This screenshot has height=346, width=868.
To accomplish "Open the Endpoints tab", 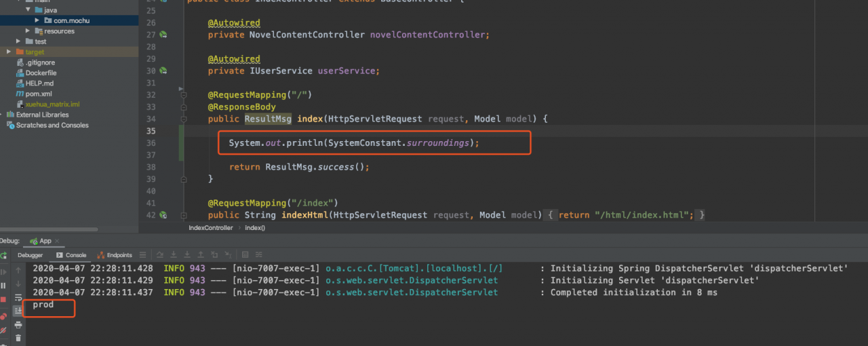I will [x=115, y=255].
